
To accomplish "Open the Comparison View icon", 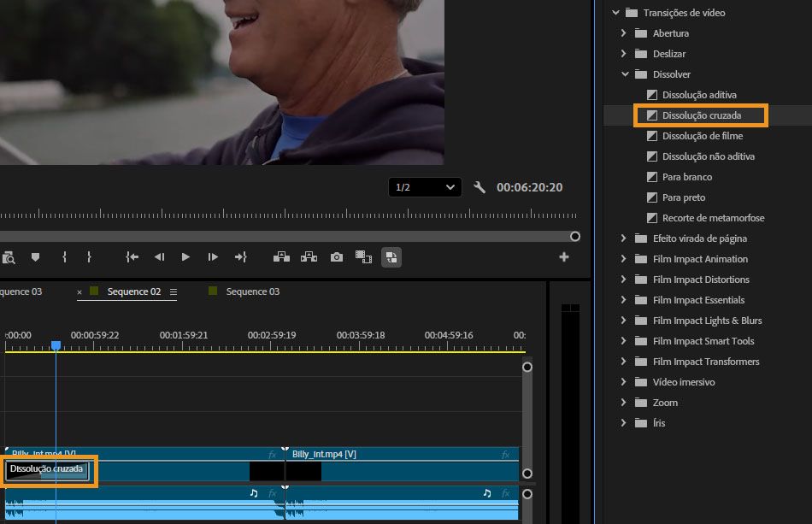I will click(x=391, y=257).
